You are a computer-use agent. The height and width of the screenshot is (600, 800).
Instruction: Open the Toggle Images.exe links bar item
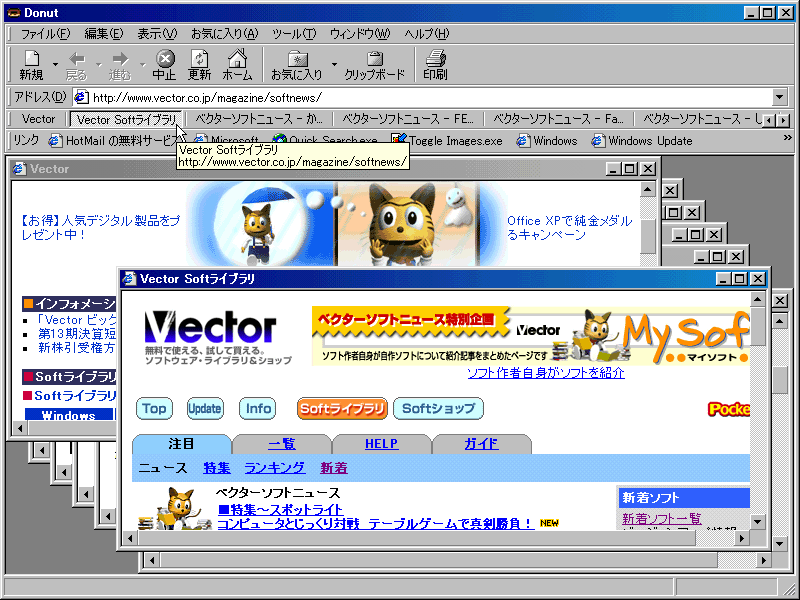(x=447, y=140)
